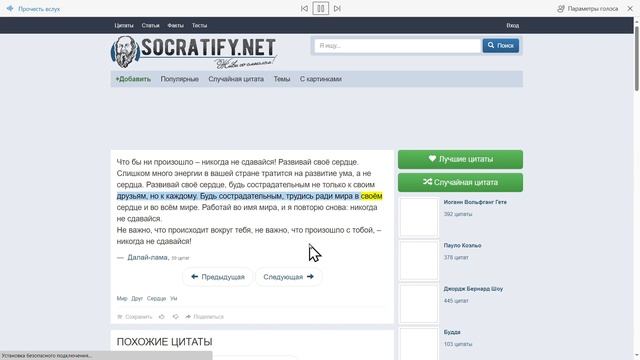The height and width of the screenshot is (360, 640).
Task: Click the Прочесть вслух speaker icon
Action: click(10, 9)
